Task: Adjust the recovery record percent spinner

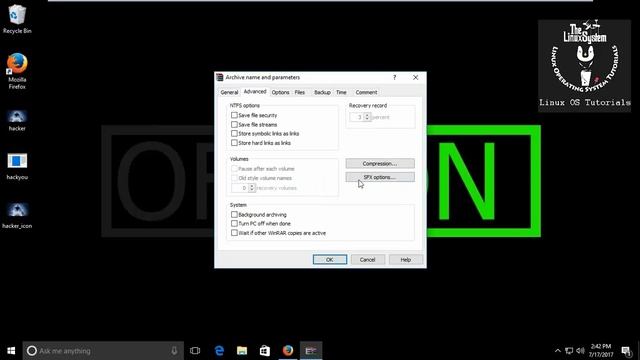Action: click(x=367, y=117)
